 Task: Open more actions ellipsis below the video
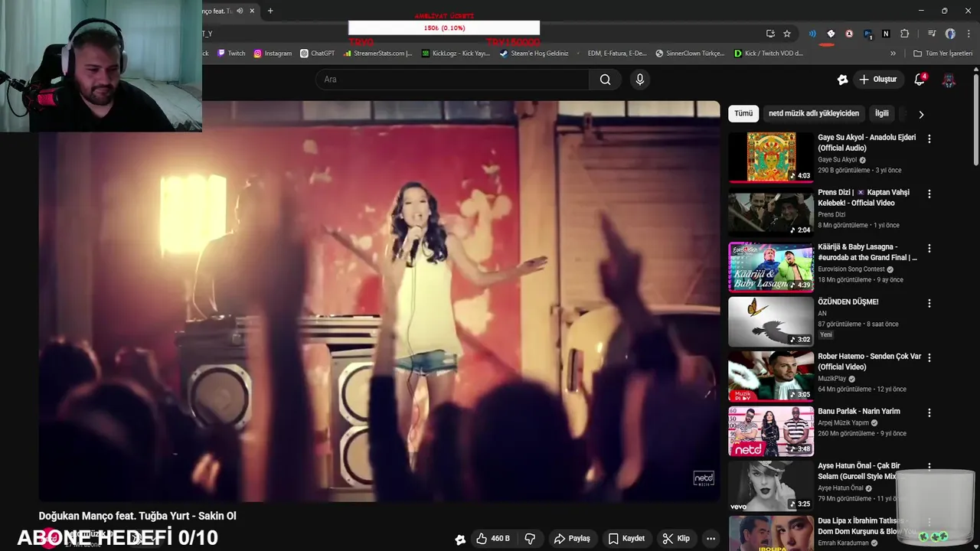point(710,539)
